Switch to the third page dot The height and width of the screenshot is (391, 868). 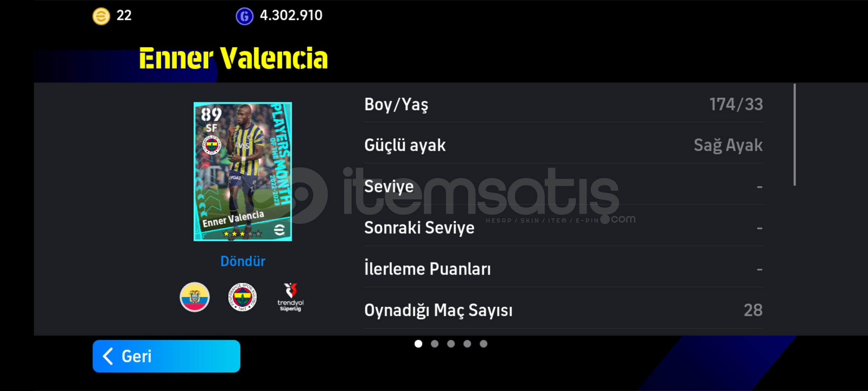pyautogui.click(x=451, y=344)
